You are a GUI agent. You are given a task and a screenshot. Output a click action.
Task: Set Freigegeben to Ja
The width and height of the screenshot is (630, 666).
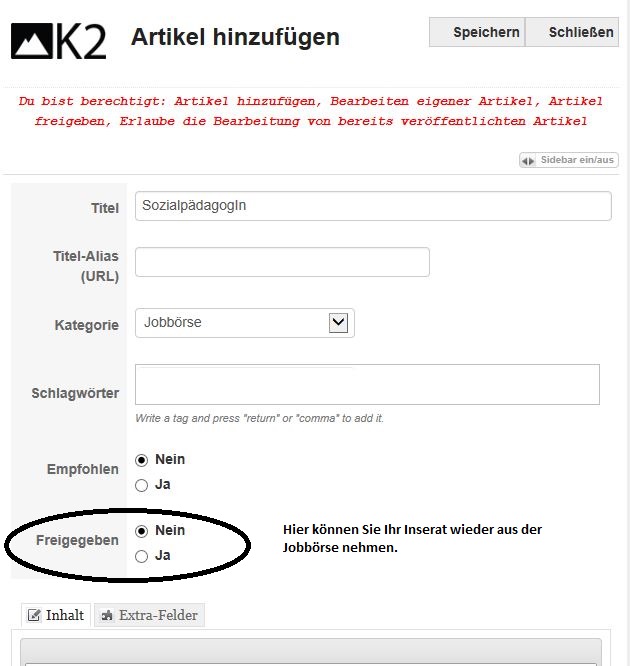(141, 556)
